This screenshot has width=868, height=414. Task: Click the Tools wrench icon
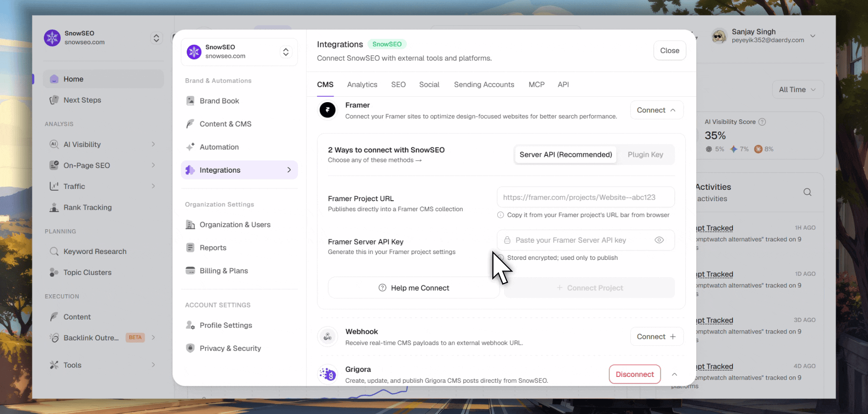(x=54, y=365)
